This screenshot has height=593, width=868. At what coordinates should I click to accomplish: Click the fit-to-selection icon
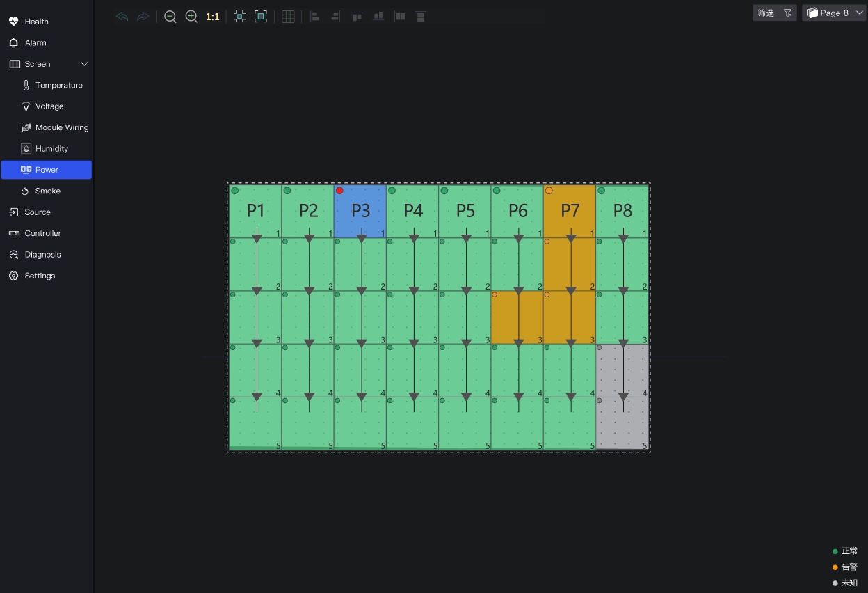point(239,17)
